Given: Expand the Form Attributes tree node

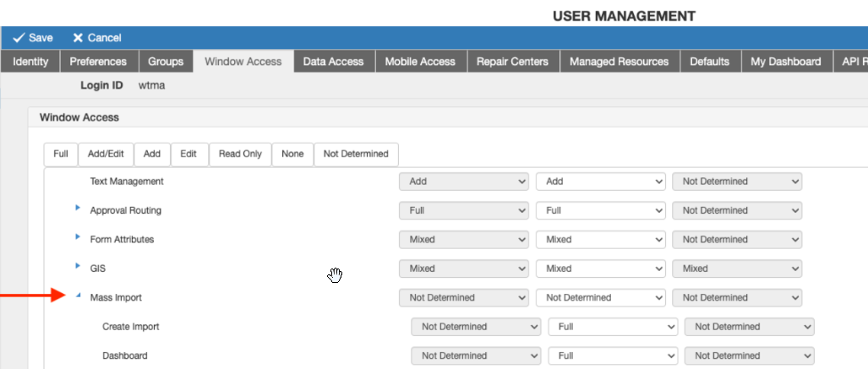Looking at the screenshot, I should click(x=78, y=236).
